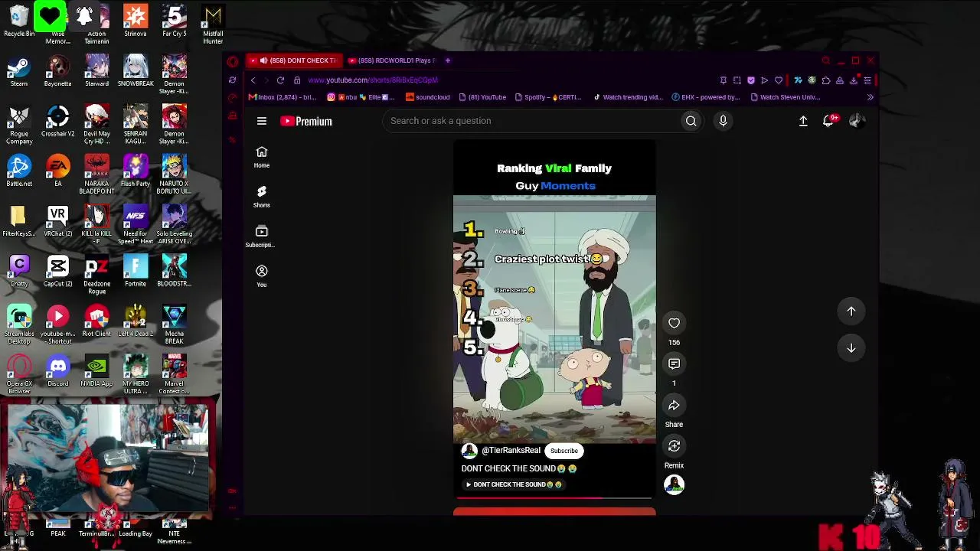Select the NVIDIA App desktop shortcut
The image size is (980, 551).
[96, 372]
